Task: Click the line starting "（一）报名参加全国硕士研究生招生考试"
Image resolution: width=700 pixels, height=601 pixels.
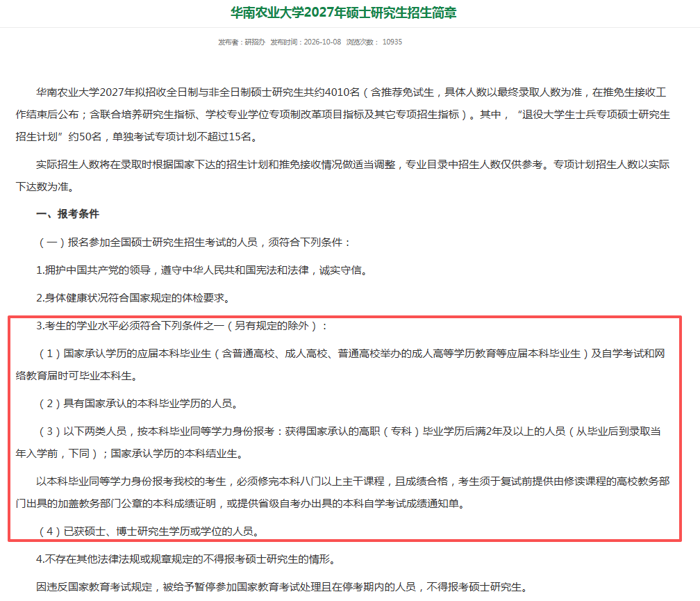Action: (x=194, y=242)
